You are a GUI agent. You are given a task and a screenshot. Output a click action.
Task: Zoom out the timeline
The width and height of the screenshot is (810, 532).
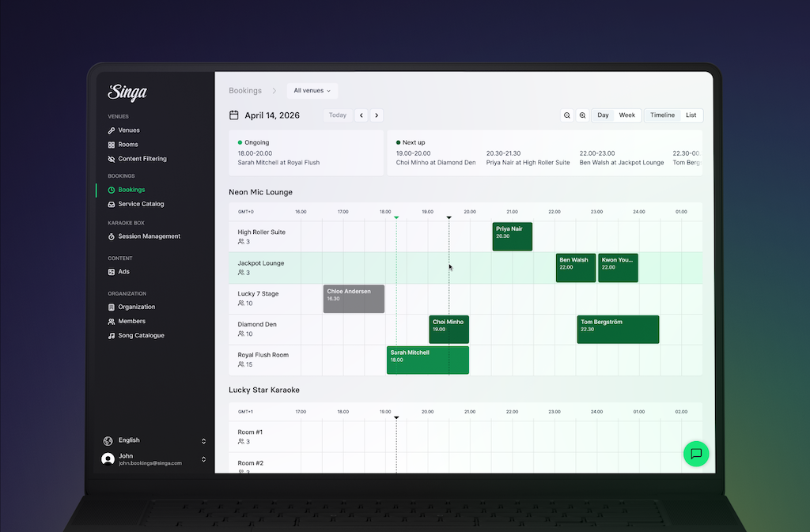click(566, 115)
